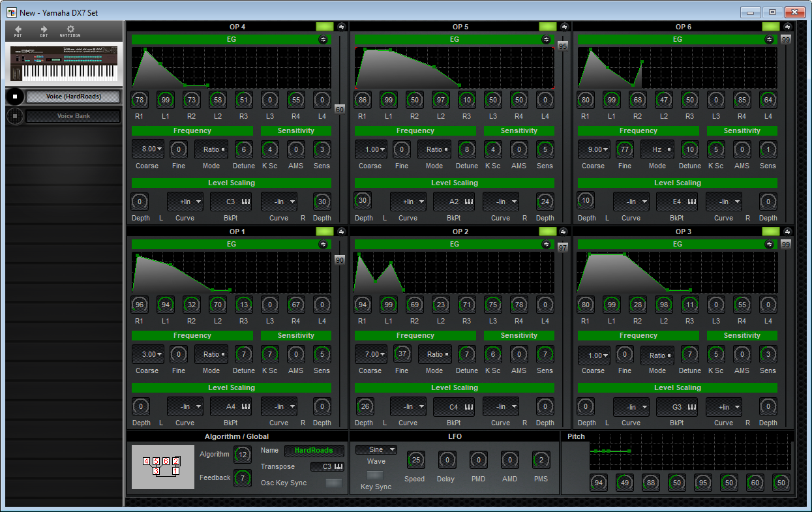Screen dimensions: 812x512
Task: Click the OP 2 level slider at 97
Action: (x=563, y=248)
